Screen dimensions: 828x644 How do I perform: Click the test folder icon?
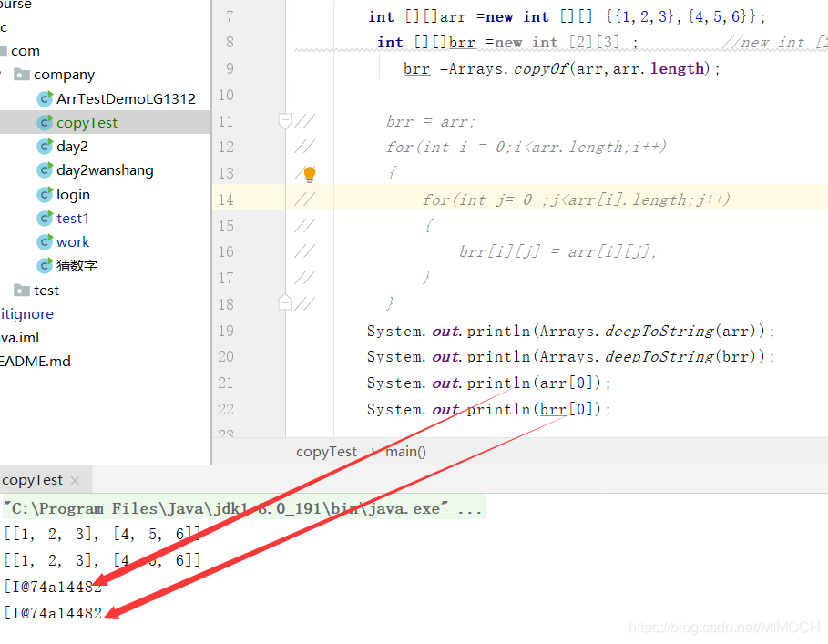click(x=22, y=291)
